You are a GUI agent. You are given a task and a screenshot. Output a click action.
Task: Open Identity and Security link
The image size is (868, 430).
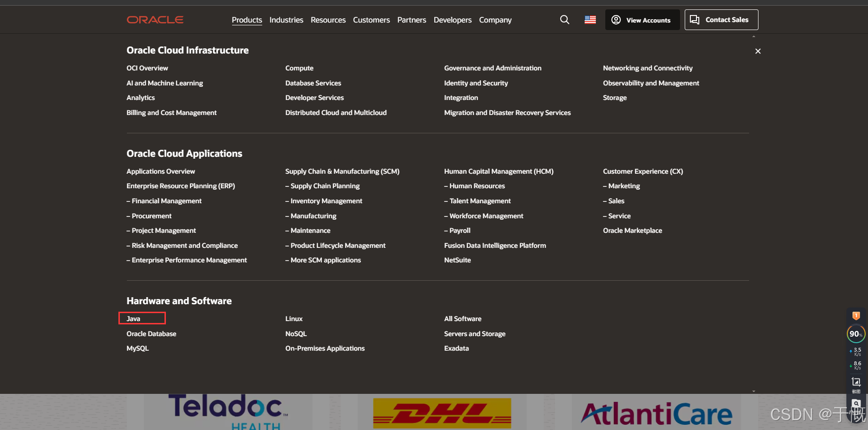click(x=476, y=83)
